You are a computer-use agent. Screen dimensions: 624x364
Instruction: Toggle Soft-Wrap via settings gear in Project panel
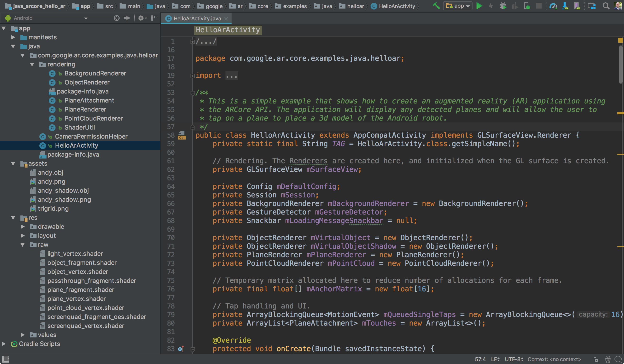point(141,18)
